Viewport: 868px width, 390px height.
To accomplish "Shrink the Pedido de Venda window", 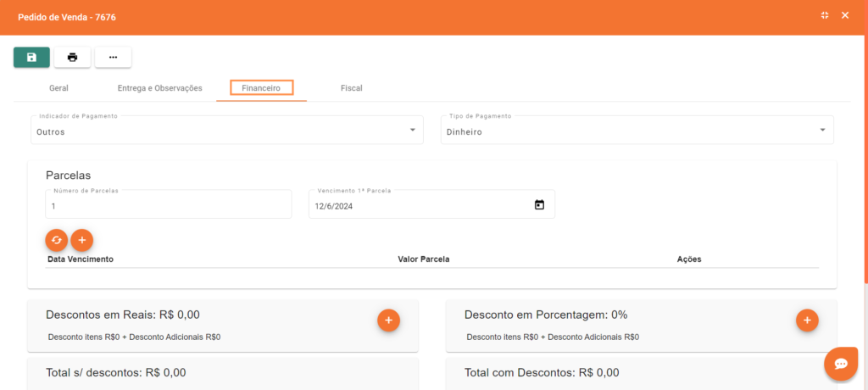I will point(825,16).
